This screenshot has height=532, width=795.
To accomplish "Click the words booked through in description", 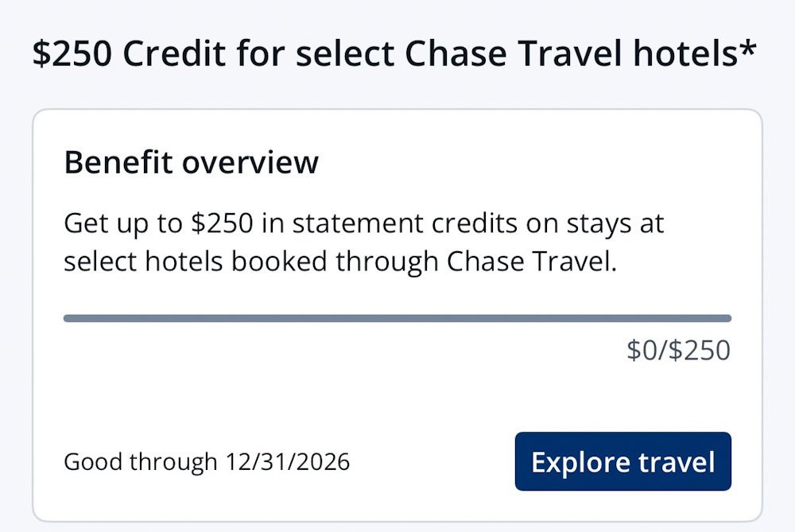I will 335,262.
